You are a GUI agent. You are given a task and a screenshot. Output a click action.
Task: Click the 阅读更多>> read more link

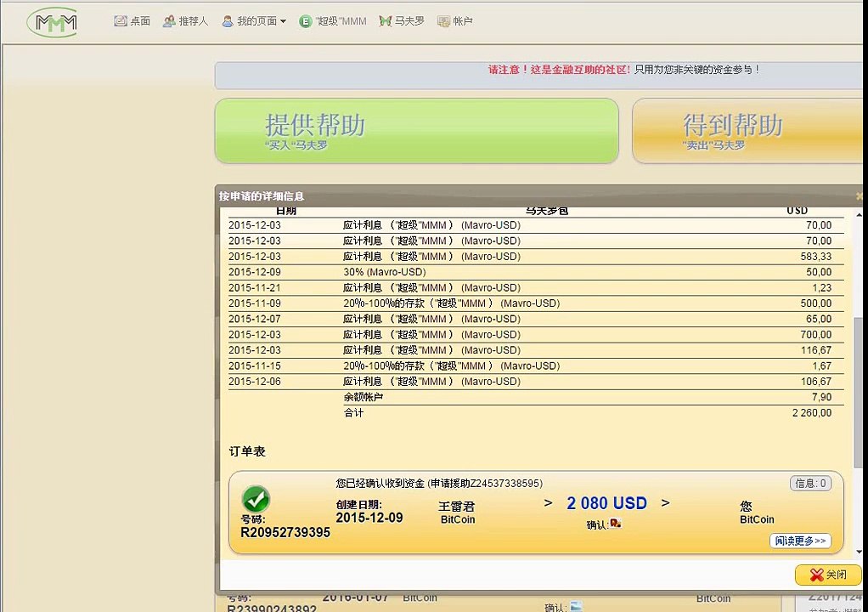[x=800, y=541]
